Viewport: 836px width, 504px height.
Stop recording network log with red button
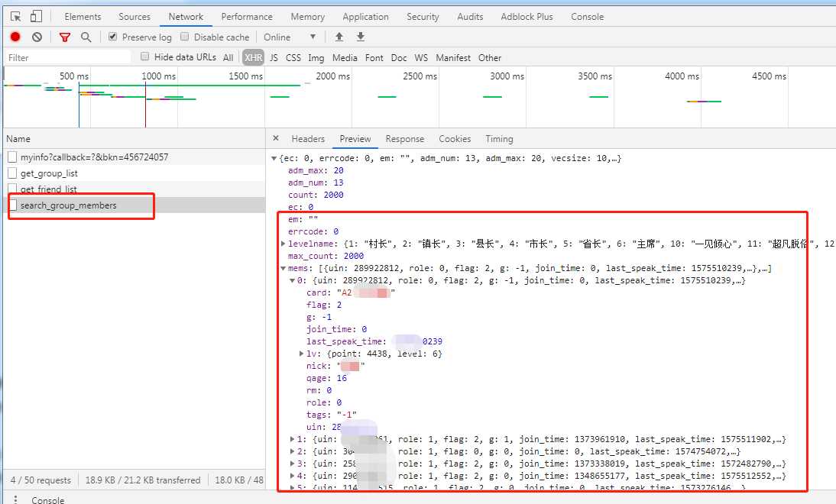15,37
